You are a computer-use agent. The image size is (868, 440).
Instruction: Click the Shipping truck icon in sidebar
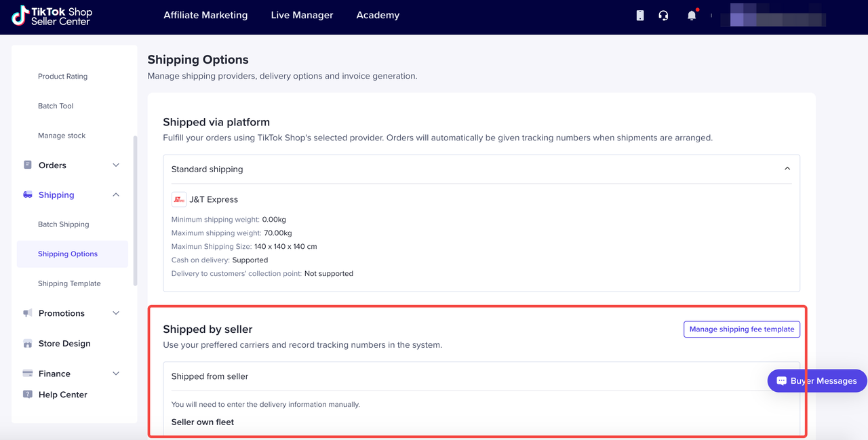[28, 195]
